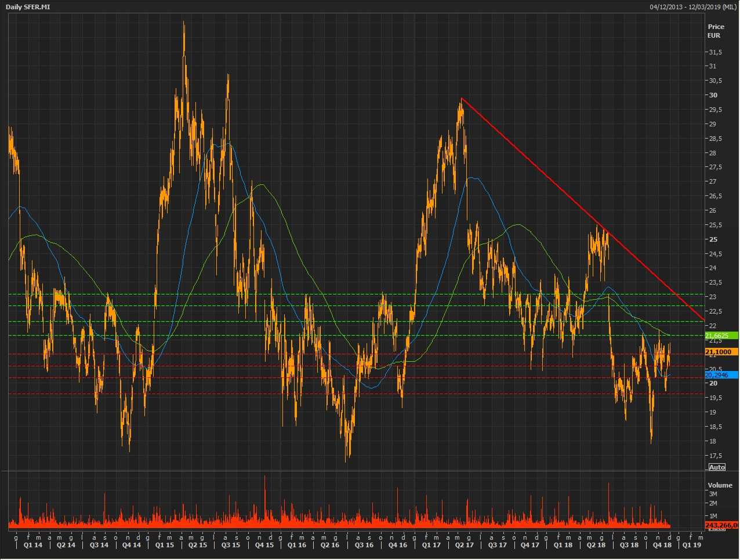Click the 26,5 price axis label
Viewport: 740px width, 560px height.
click(715, 196)
